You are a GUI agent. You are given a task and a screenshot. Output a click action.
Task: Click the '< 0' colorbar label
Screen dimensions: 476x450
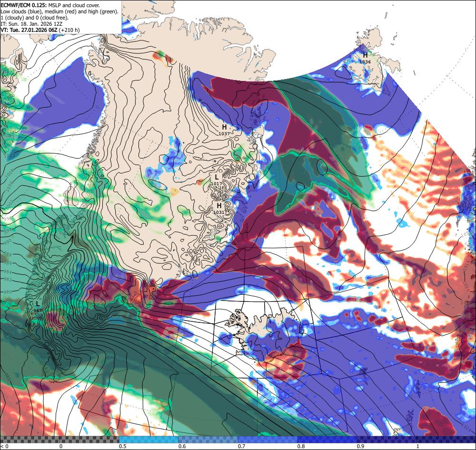coord(5,446)
